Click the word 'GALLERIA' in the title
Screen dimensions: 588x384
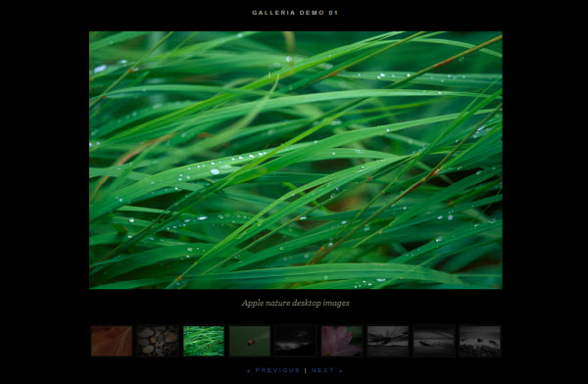coord(273,13)
